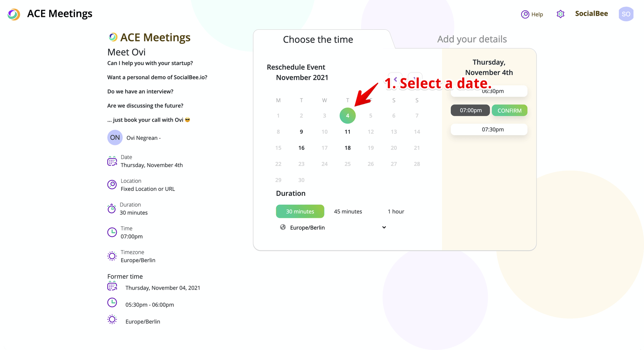Image resolution: width=644 pixels, height=350 pixels.
Task: Select the 07:00pm time slot
Action: tap(470, 110)
